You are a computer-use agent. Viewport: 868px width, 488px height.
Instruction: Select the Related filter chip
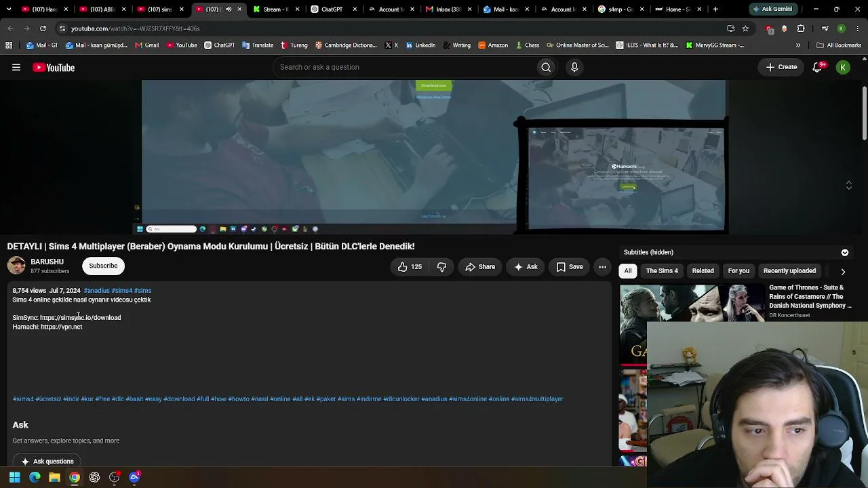[703, 271]
